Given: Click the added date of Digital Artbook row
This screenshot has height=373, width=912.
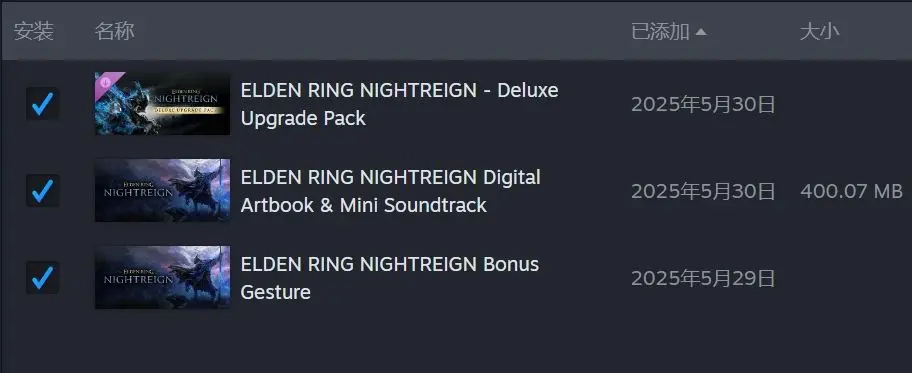Looking at the screenshot, I should click(703, 191).
